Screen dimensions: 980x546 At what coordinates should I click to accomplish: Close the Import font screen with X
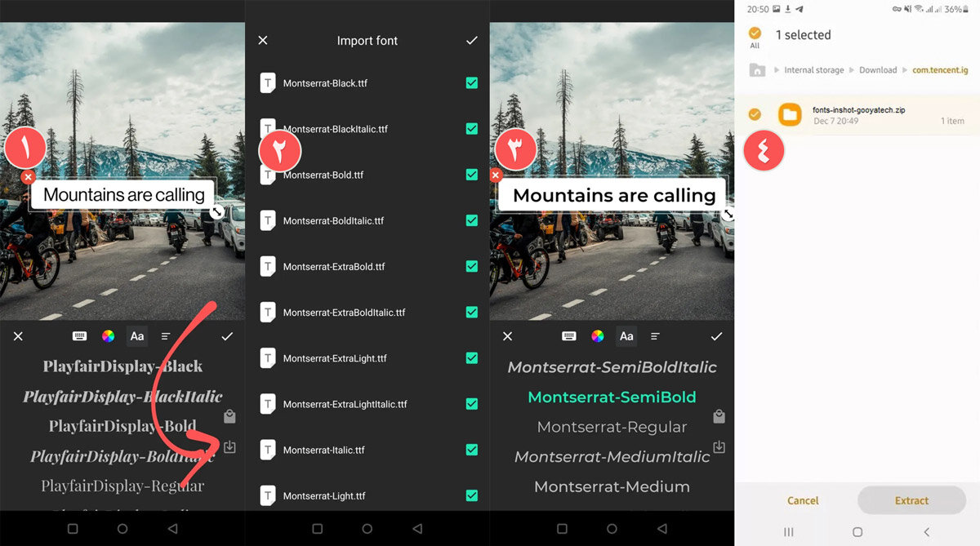(x=263, y=40)
